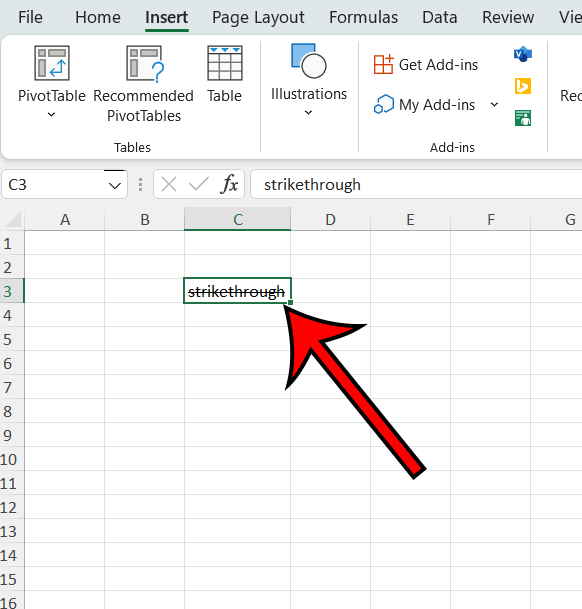The width and height of the screenshot is (582, 609).
Task: Expand the PivotTable dropdown arrow
Action: point(51,115)
